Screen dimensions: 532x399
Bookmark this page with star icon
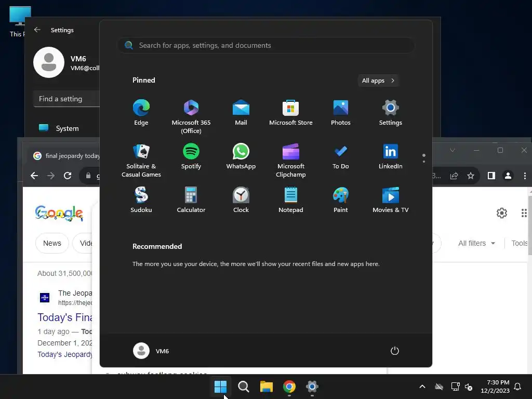pos(471,176)
